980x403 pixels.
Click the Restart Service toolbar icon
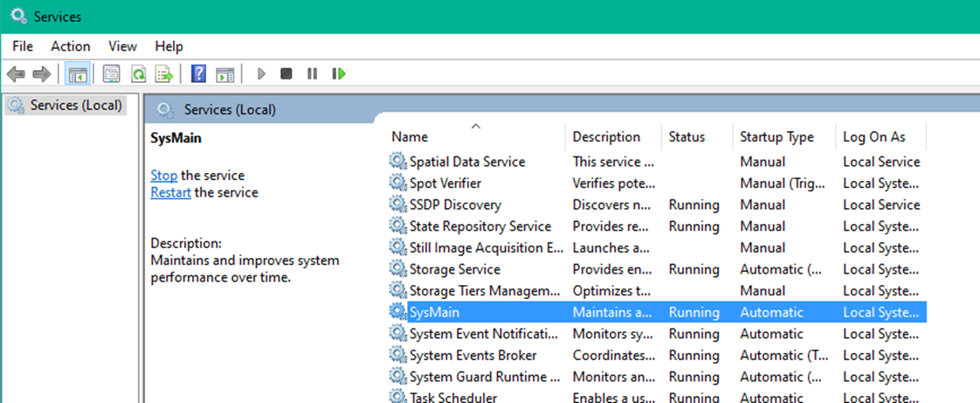point(339,74)
